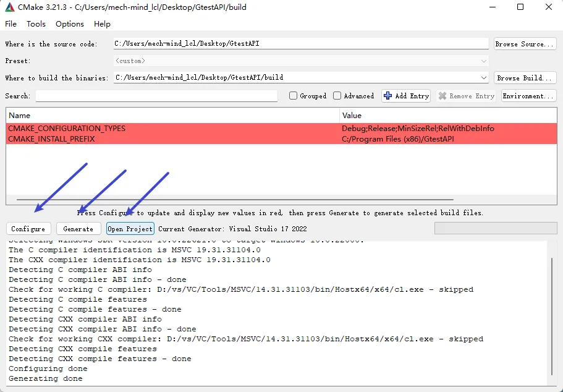This screenshot has width=563, height=392.
Task: Click 'Check for working C compiler' log line
Action: pyautogui.click(x=241, y=289)
